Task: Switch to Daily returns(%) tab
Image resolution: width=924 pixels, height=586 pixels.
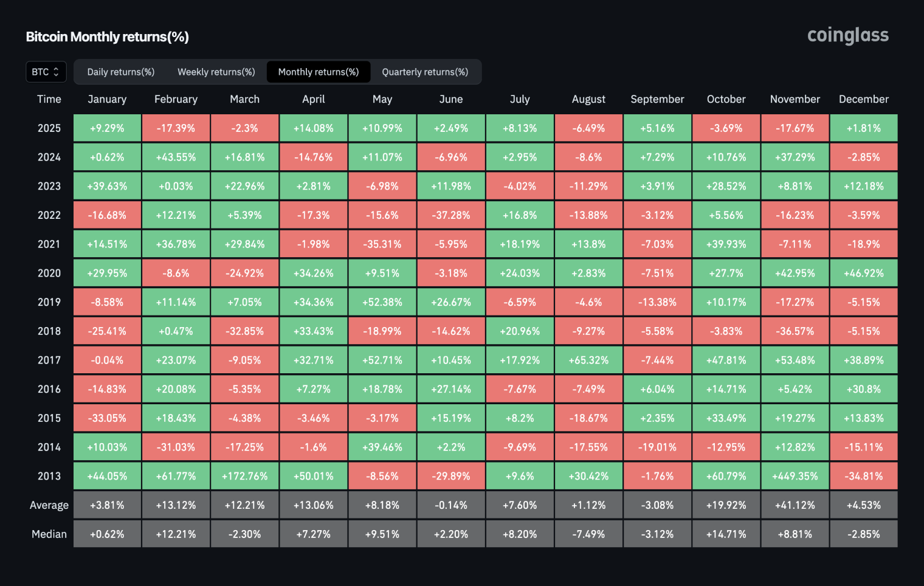Action: 121,72
